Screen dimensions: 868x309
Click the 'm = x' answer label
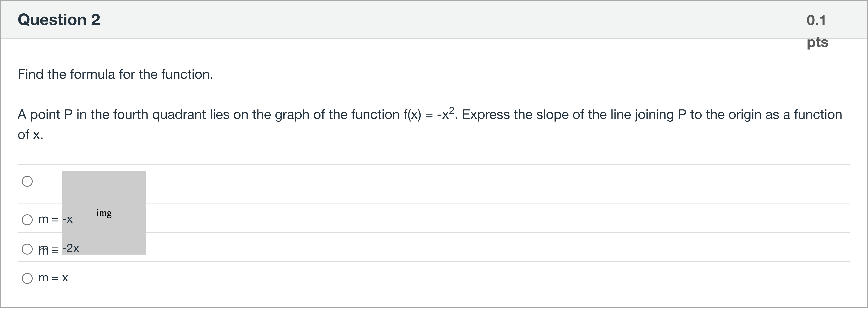pyautogui.click(x=53, y=278)
